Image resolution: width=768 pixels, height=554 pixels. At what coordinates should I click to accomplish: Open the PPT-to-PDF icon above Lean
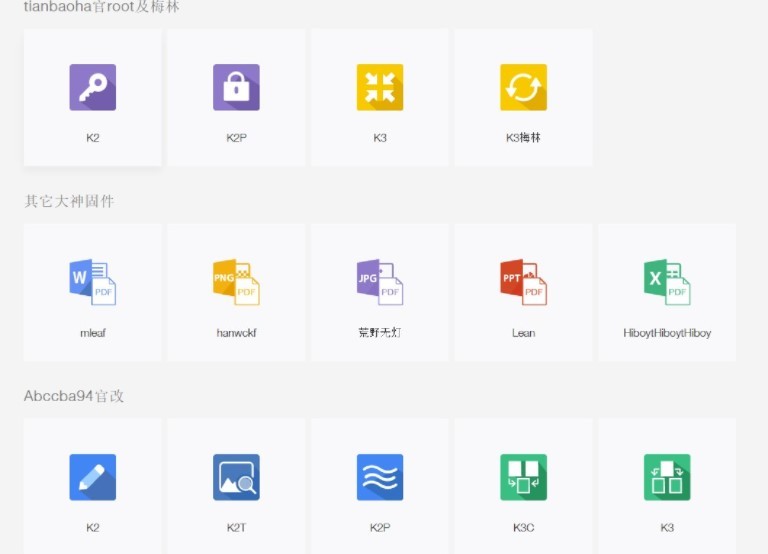[523, 281]
